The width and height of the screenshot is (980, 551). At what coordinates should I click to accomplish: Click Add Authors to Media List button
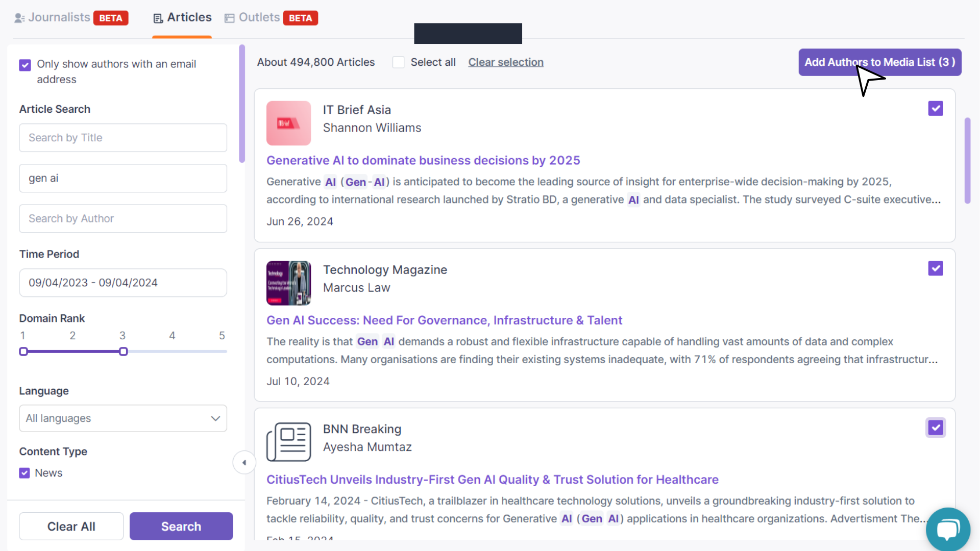pyautogui.click(x=879, y=62)
